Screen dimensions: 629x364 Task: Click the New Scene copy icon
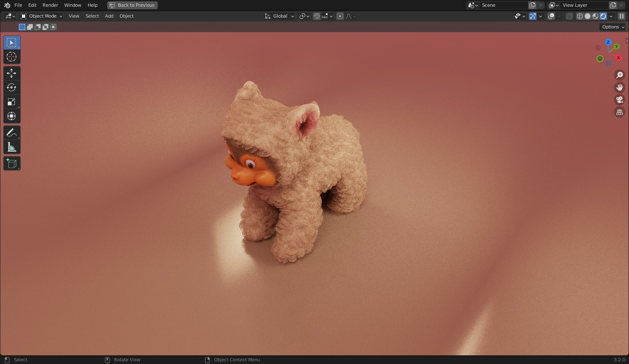coord(532,5)
